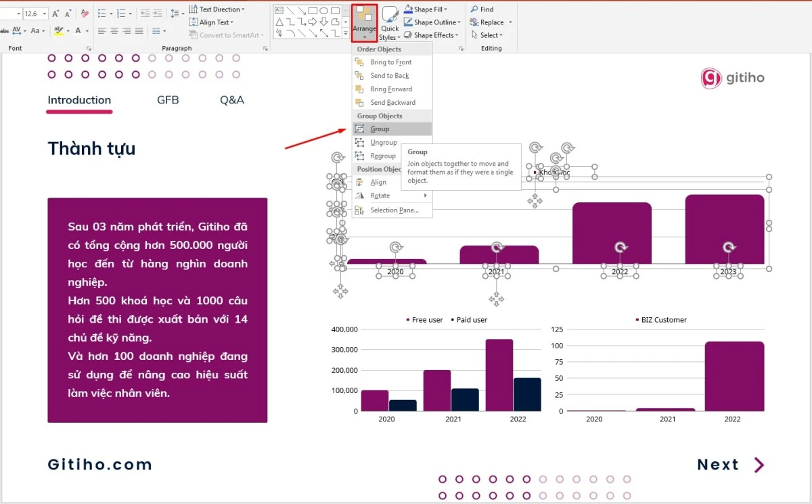Select the Oval shape in shapes gallery

(324, 10)
